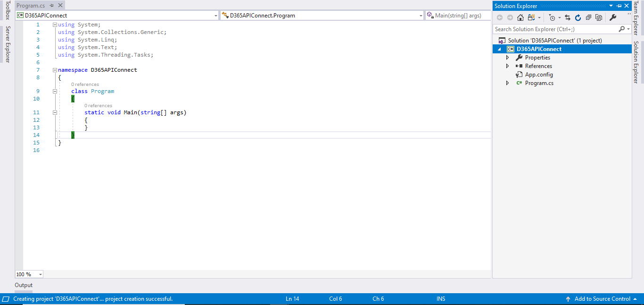The width and height of the screenshot is (644, 305).
Task: Open the Pending Changes Filter dropdown arrow
Action: [x=560, y=18]
